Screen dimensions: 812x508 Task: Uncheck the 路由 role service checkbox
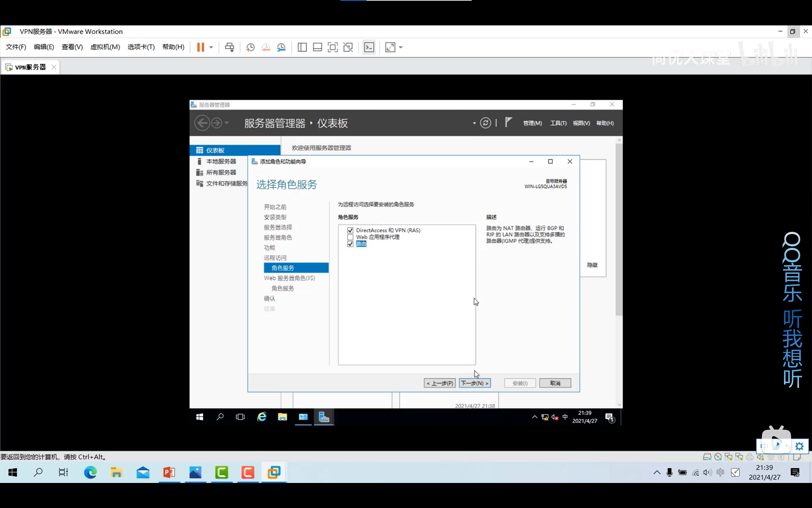350,244
